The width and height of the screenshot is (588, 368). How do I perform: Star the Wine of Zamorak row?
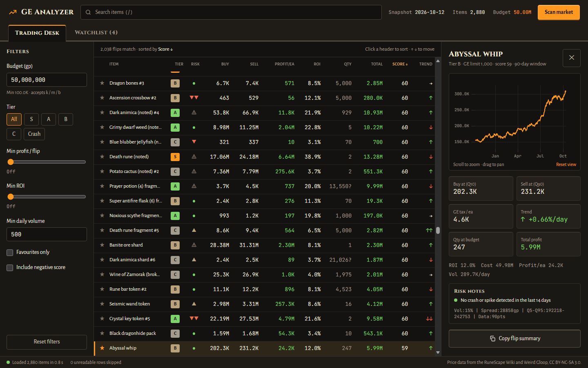[x=102, y=274]
